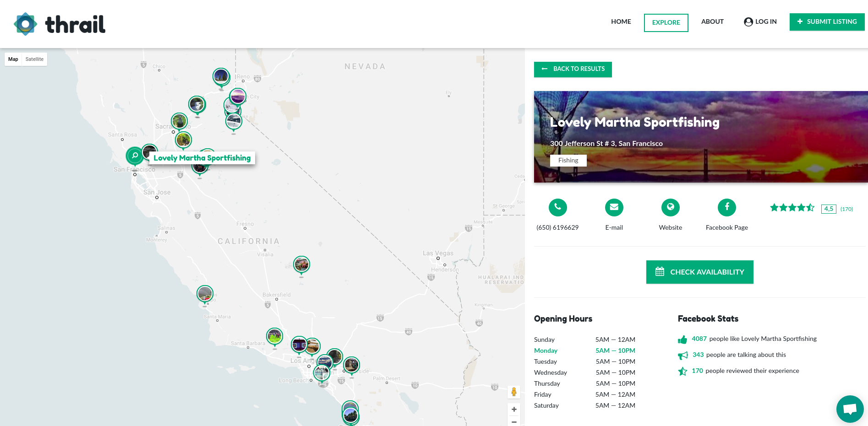Click the 343 people talking text
Image resolution: width=868 pixels, height=426 pixels.
click(739, 355)
